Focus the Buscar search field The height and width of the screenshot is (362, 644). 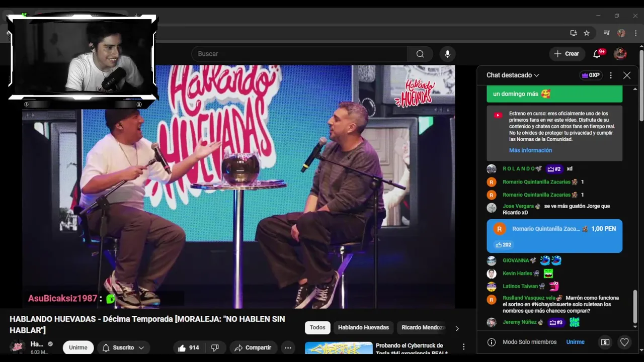pyautogui.click(x=299, y=54)
